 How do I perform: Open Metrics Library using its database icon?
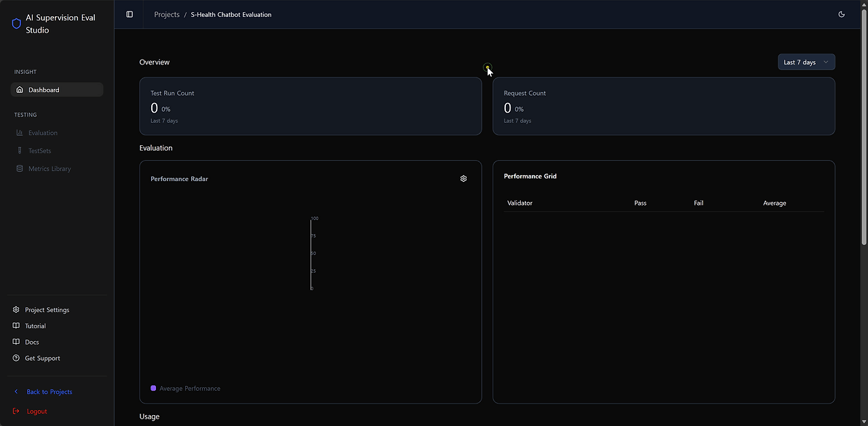(18, 168)
